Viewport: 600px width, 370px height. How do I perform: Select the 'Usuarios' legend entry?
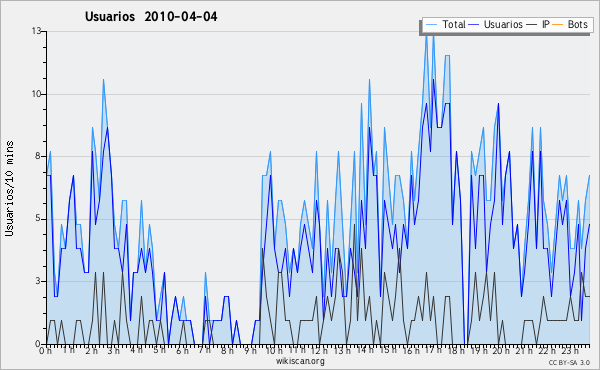[x=496, y=24]
